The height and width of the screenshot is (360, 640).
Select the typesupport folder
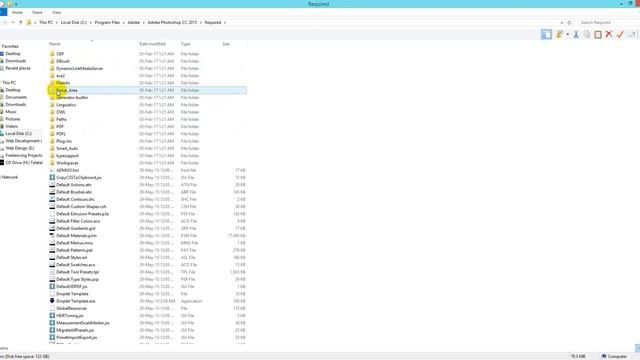tap(67, 156)
